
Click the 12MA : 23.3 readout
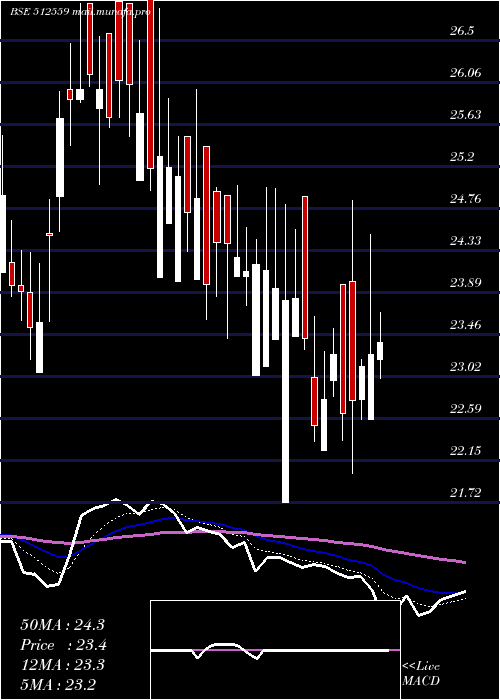point(62,665)
